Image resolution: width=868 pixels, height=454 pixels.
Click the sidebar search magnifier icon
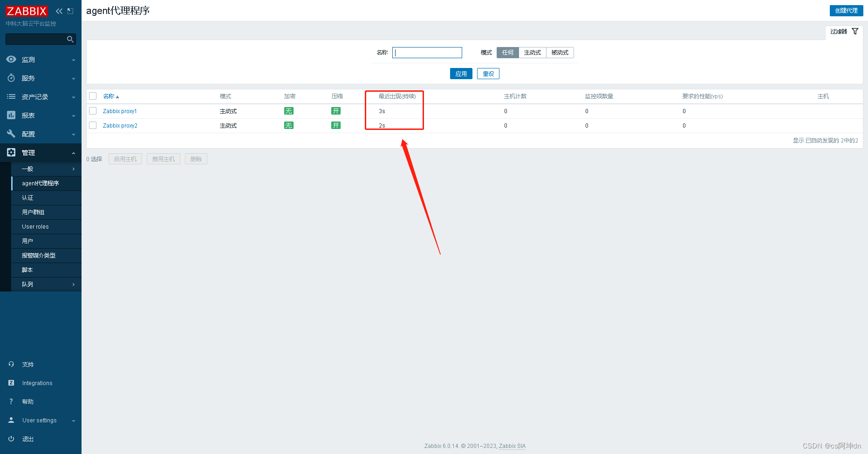[x=70, y=39]
